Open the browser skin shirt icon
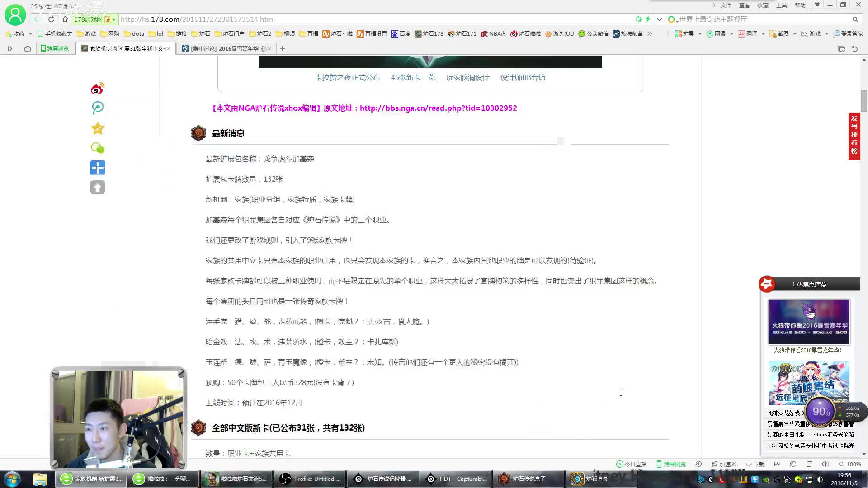868x488 pixels. pos(817,5)
